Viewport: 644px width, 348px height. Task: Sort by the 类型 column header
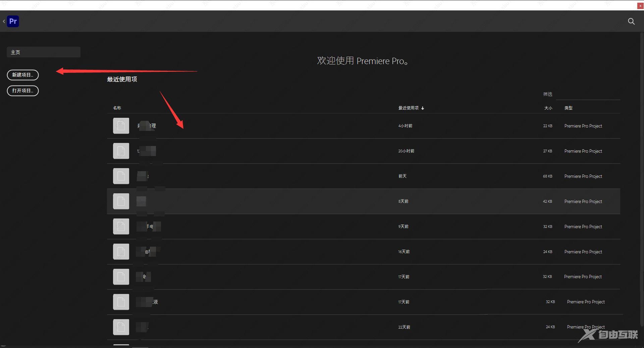tap(568, 108)
